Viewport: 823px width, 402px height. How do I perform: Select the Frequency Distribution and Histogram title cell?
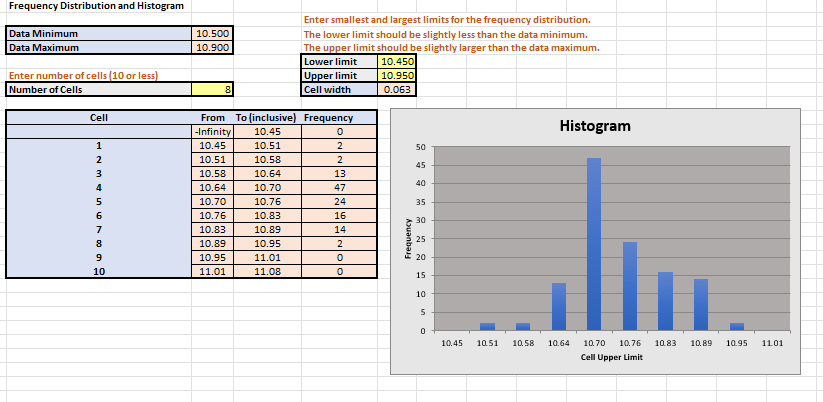click(97, 6)
